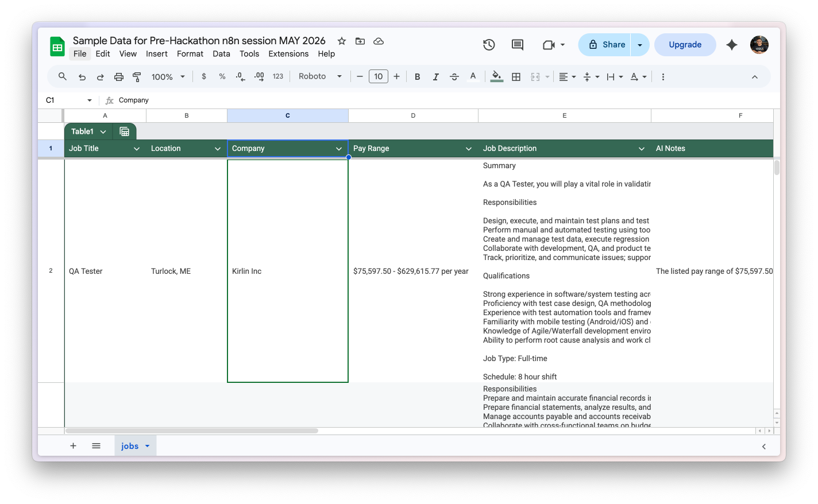Screen dimensions: 818x504
Task: Increase font size plus button
Action: pyautogui.click(x=396, y=76)
